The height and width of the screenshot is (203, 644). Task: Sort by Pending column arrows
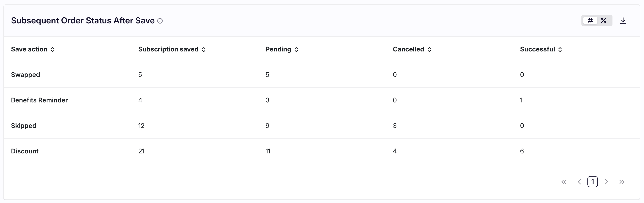(x=296, y=50)
